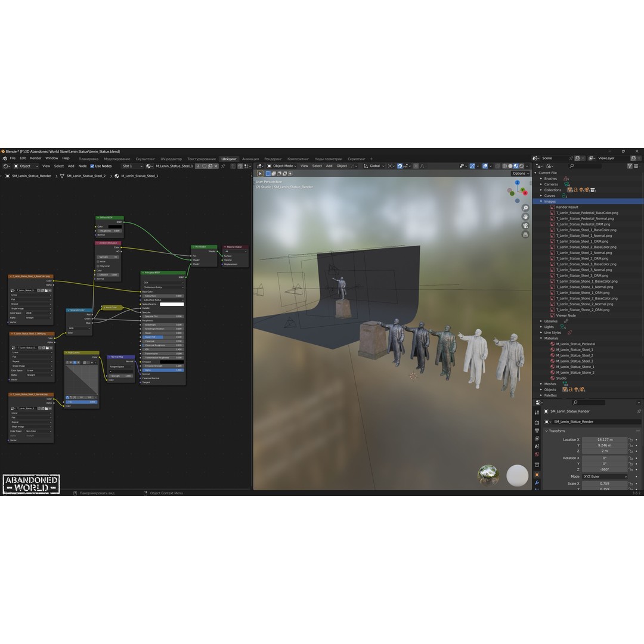Viewport: 644px width, 644px height.
Task: Select HDRI matcap sphere preview in viewport
Action: click(x=488, y=475)
